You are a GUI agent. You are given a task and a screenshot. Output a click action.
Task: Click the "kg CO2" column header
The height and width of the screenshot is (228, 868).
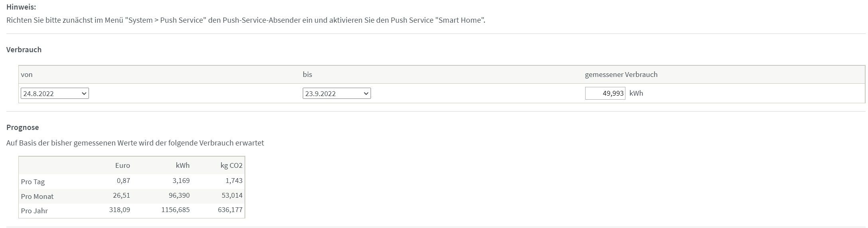[x=231, y=165]
